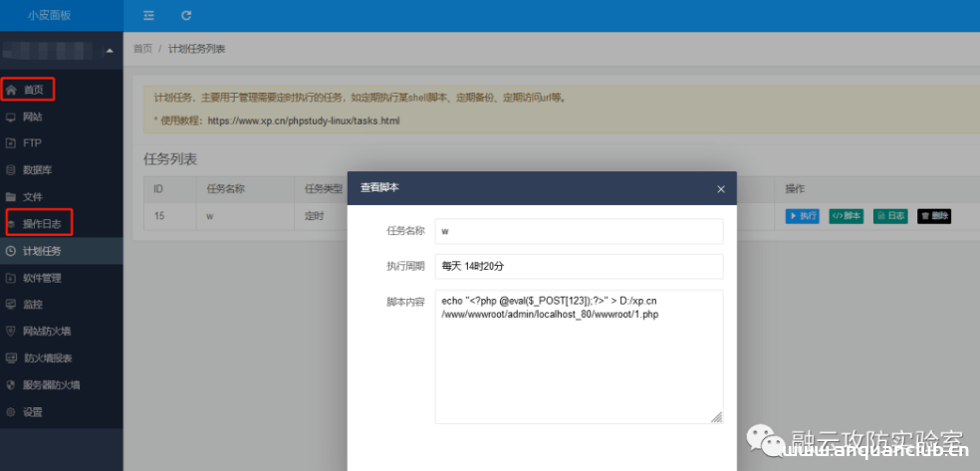Screen dimensions: 980x471
Task: Click the 小皮面板 logo title
Action: click(x=49, y=16)
